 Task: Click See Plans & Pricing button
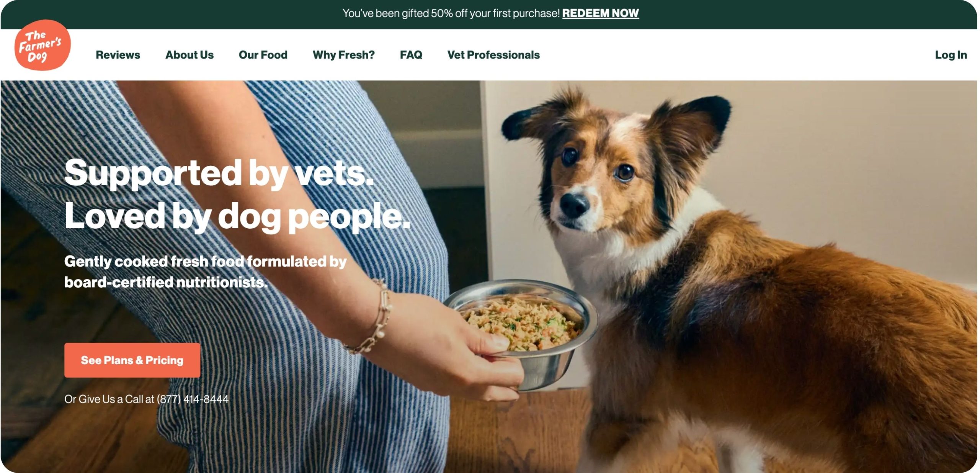tap(132, 360)
